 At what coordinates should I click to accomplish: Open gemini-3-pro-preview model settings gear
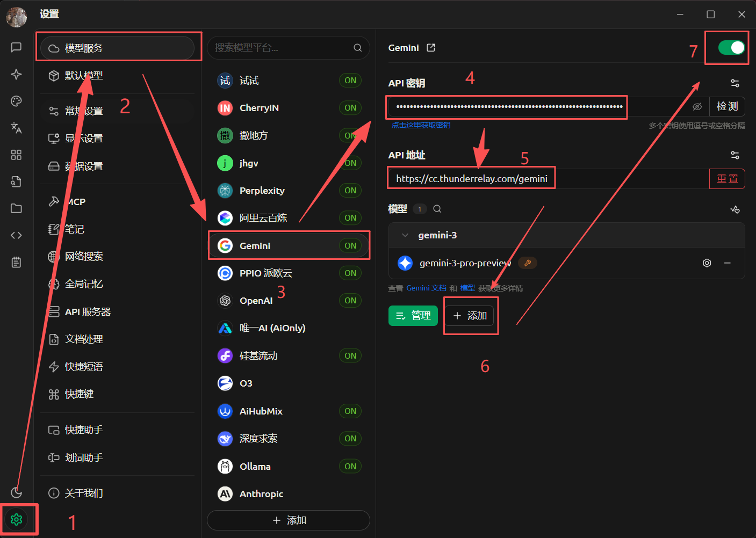707,263
